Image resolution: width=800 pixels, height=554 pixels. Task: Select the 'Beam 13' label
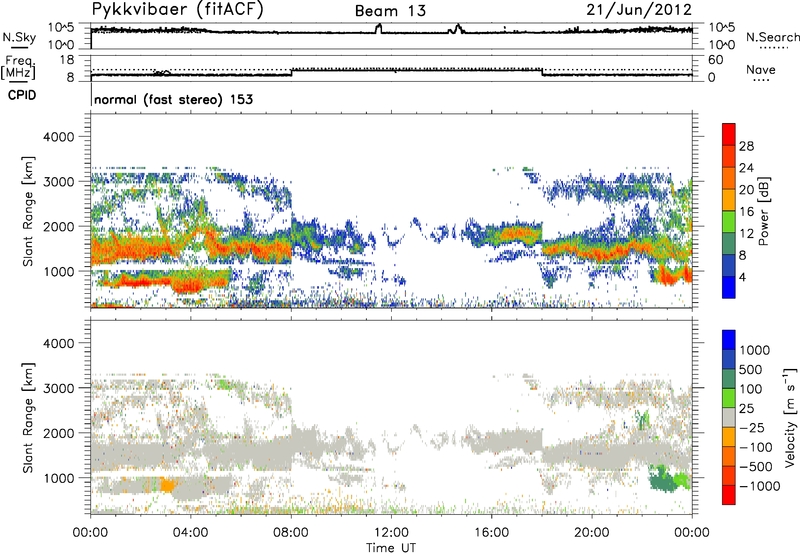pos(390,11)
